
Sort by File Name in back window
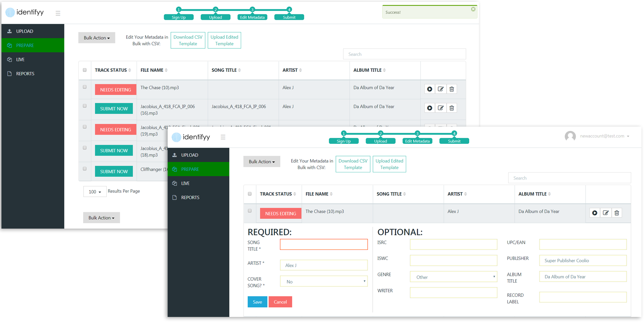166,70
